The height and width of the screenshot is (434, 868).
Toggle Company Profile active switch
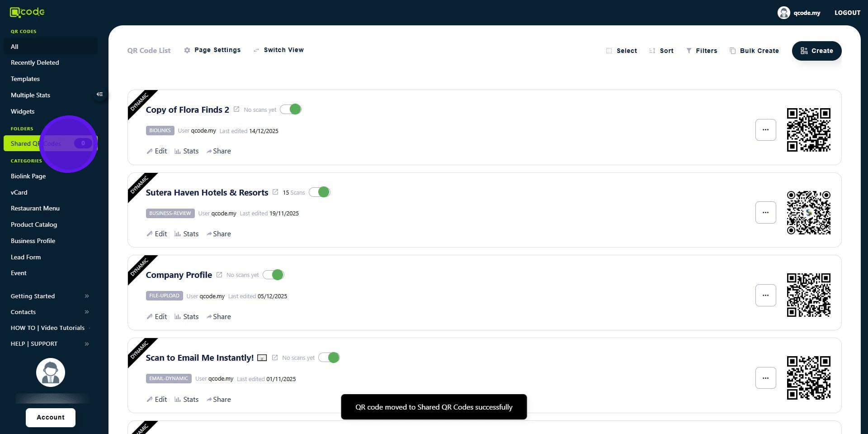click(274, 275)
